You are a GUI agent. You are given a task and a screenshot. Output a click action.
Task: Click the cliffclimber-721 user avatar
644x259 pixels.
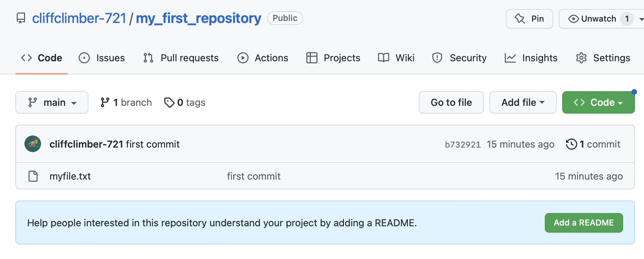[33, 144]
